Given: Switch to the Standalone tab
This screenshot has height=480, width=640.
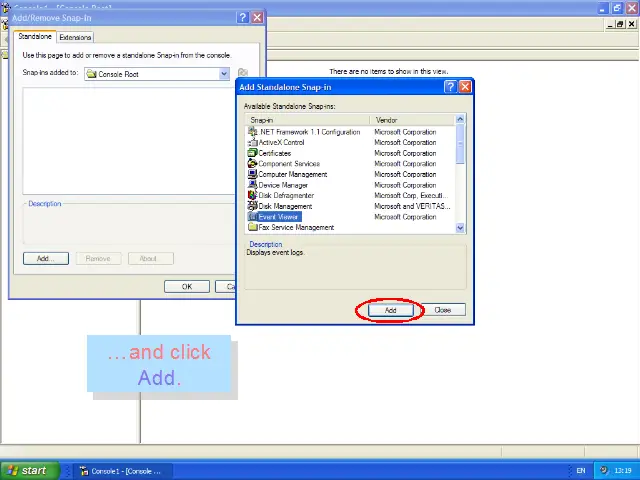Looking at the screenshot, I should [x=35, y=36].
